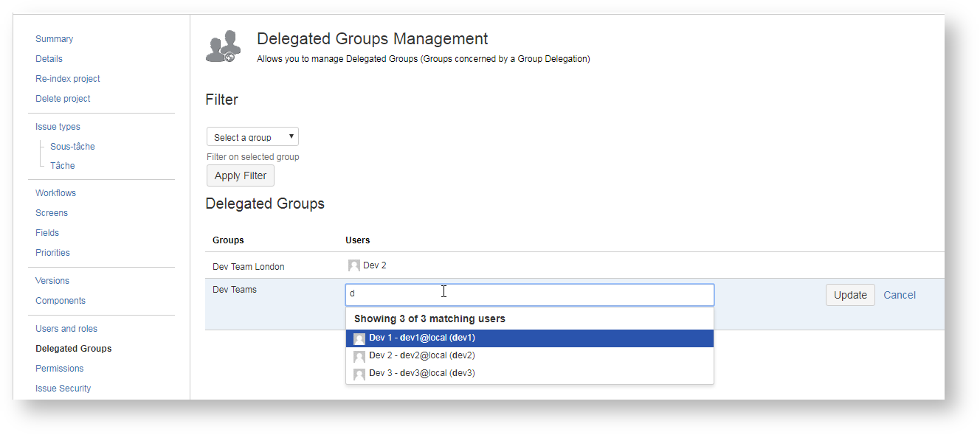The image size is (980, 435).
Task: Open the Select a group dropdown
Action: [252, 137]
